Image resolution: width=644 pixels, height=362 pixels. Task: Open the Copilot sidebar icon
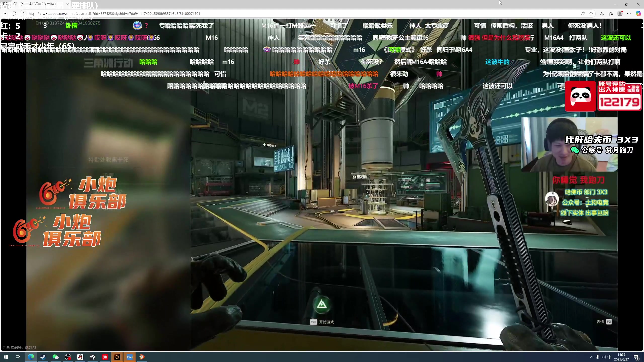click(638, 14)
